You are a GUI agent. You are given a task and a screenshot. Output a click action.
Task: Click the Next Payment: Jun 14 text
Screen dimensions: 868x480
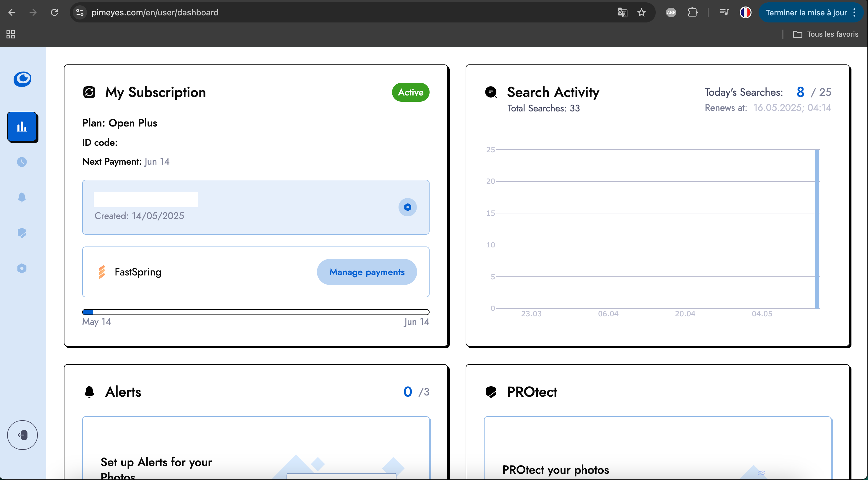(126, 162)
